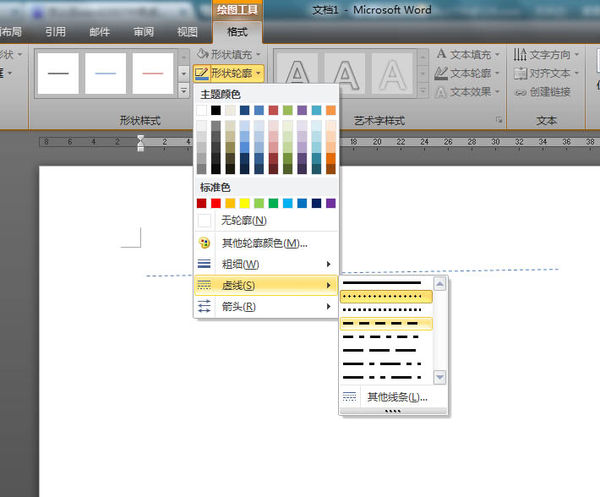Open the Text Fill (文本填充) dropdown
This screenshot has height=497, width=600.
pyautogui.click(x=497, y=55)
